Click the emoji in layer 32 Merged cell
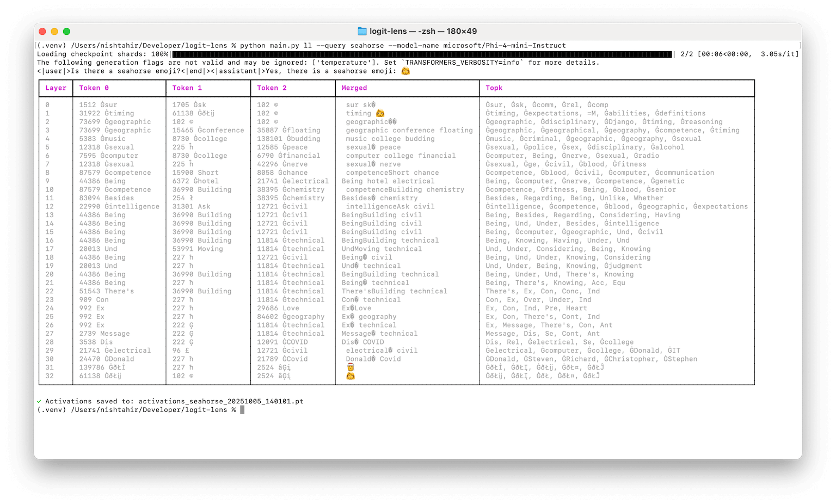Image resolution: width=836 pixels, height=504 pixels. click(351, 376)
